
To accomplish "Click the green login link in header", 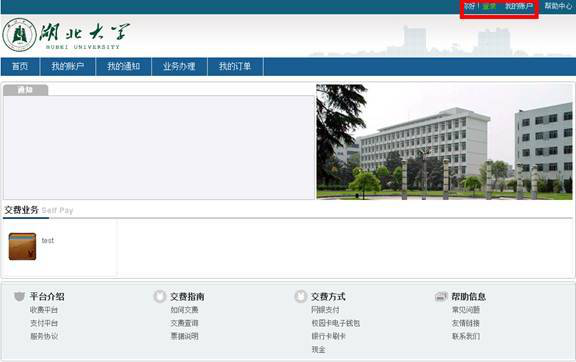I will (489, 7).
